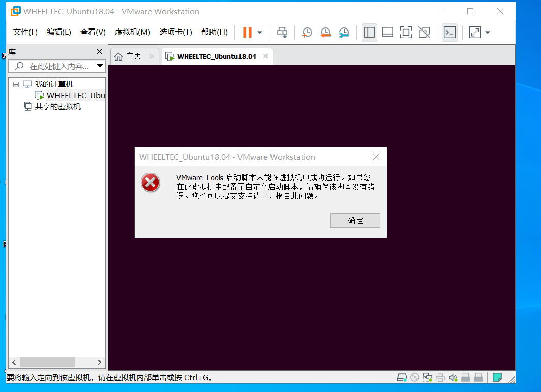The width and height of the screenshot is (541, 392).
Task: Select the WHEELTEC_Ubuntu18.04 tab
Action: (217, 56)
